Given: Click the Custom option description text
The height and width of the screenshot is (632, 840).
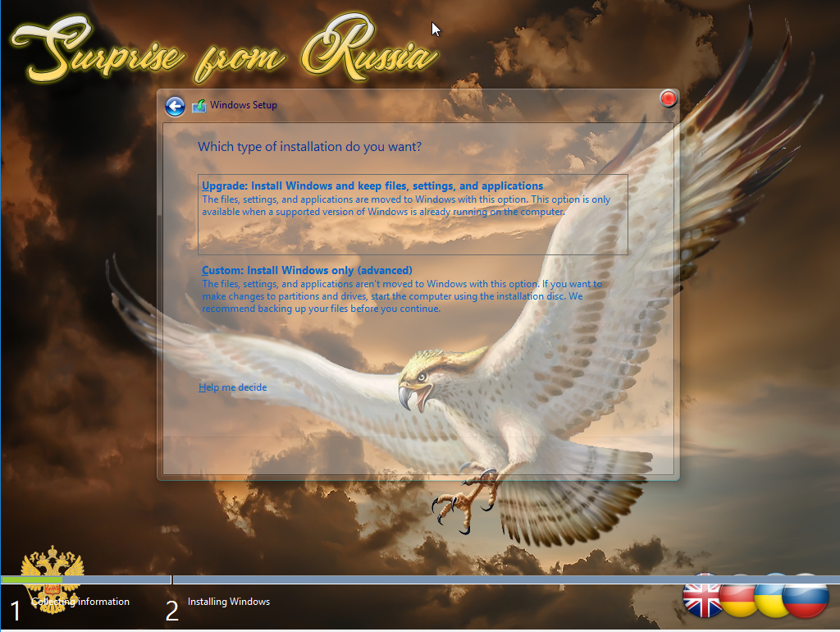Looking at the screenshot, I should coord(402,296).
